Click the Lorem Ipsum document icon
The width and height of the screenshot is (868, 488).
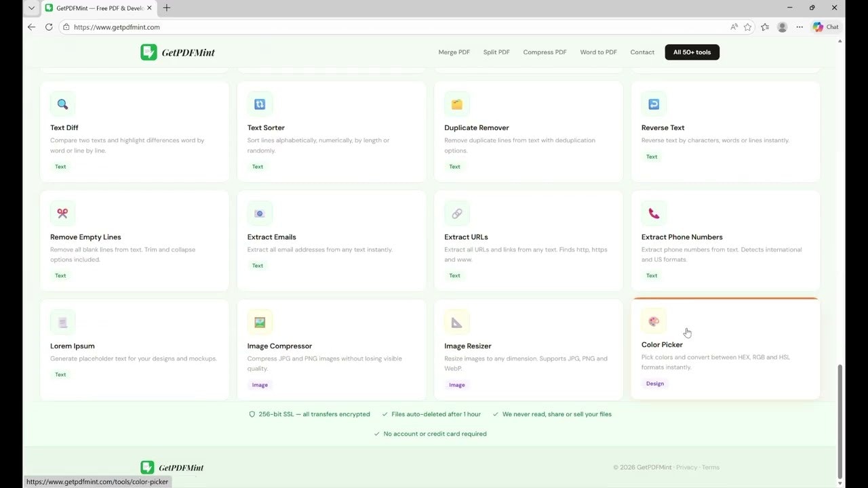62,322
